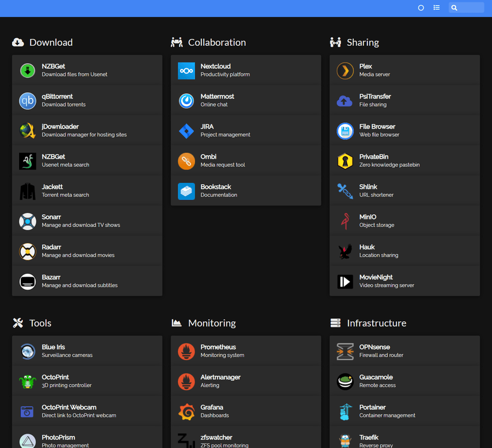Click the Hauk bird icon
This screenshot has width=492, height=448.
pyautogui.click(x=345, y=251)
